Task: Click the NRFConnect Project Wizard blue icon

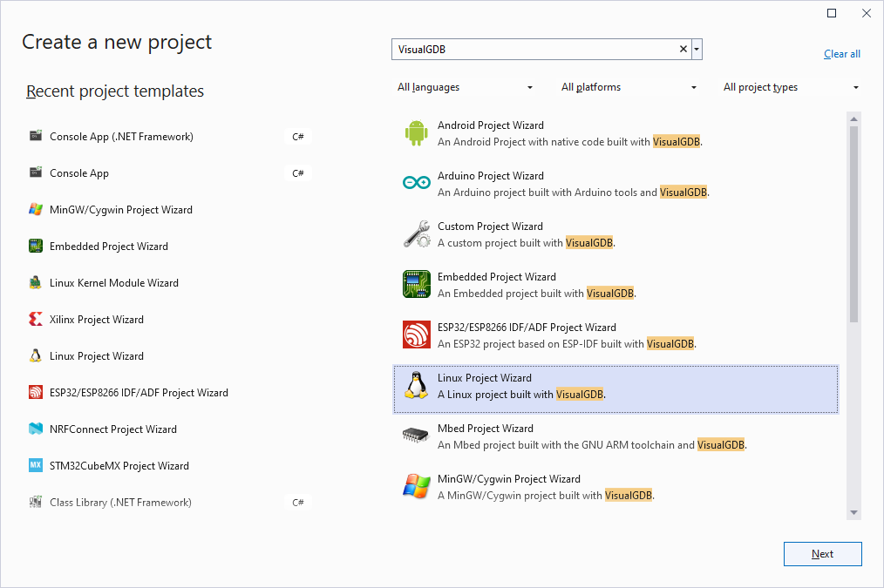Action: click(x=36, y=429)
